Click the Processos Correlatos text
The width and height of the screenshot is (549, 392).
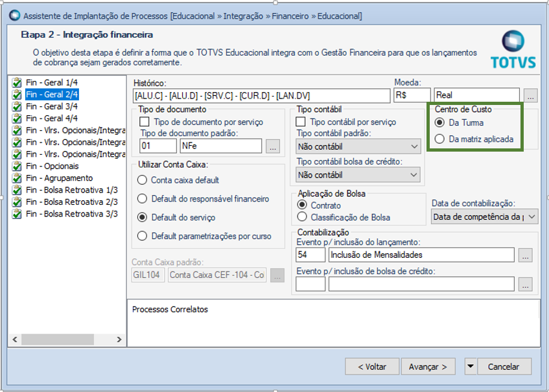(x=170, y=310)
